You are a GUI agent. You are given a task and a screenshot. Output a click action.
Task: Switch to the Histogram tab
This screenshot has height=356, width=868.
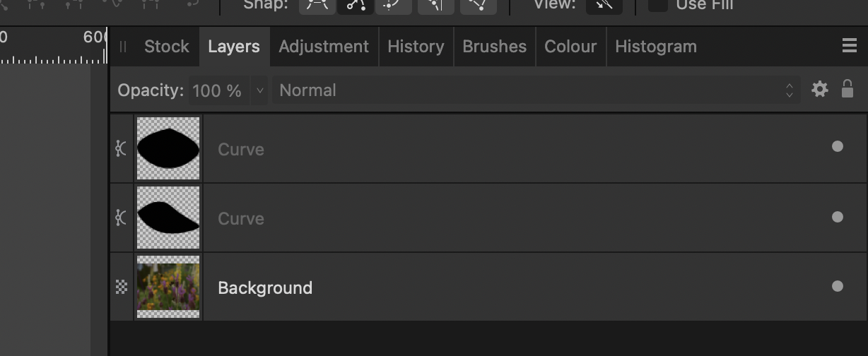656,47
